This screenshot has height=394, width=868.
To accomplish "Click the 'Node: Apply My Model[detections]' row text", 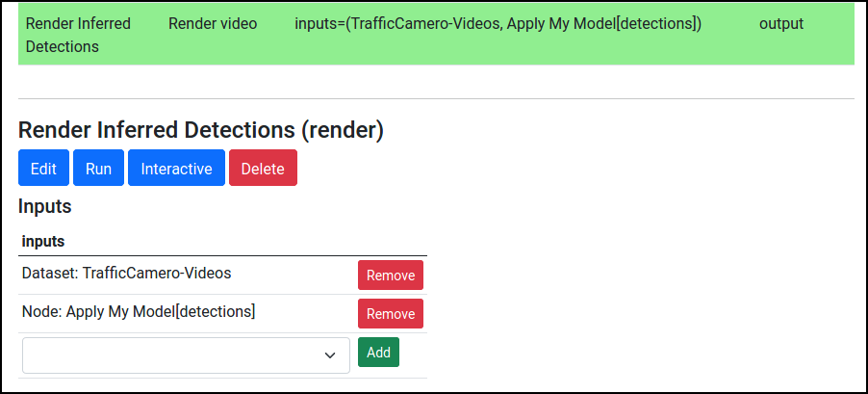I will tap(139, 312).
